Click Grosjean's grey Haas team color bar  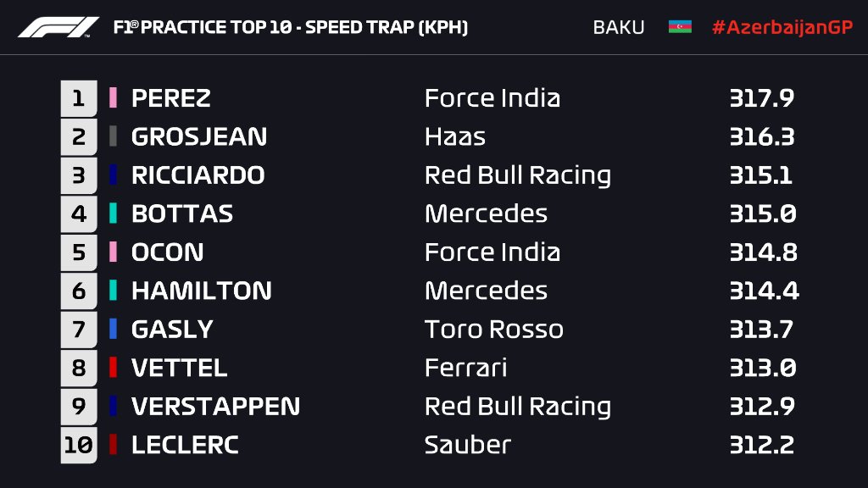pos(113,136)
